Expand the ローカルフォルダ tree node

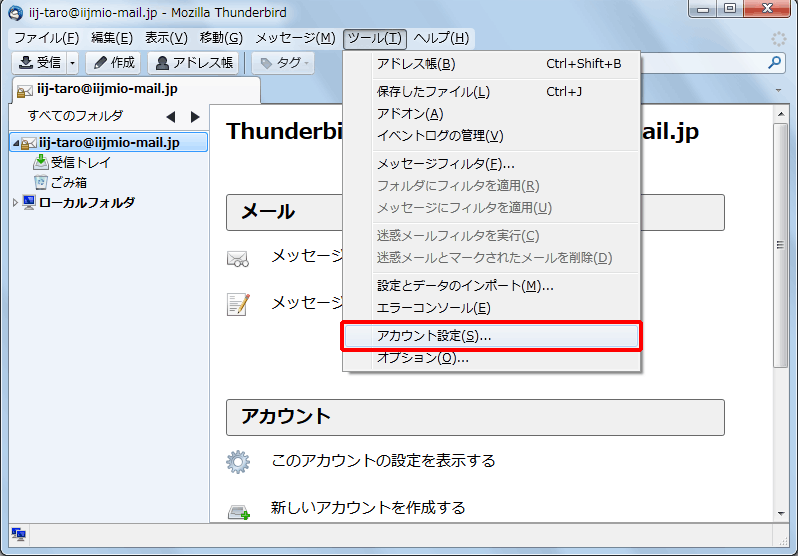pyautogui.click(x=15, y=203)
